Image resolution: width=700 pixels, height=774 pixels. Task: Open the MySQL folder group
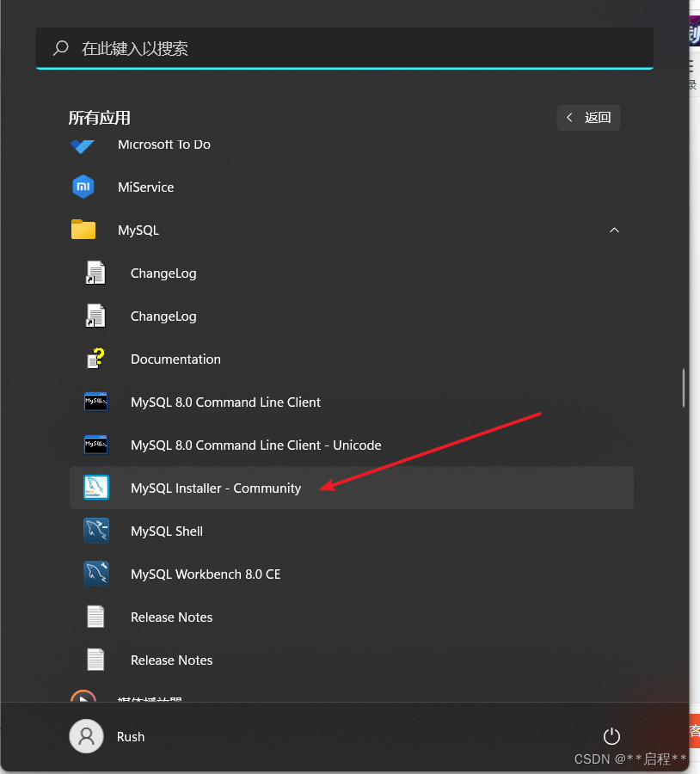pyautogui.click(x=138, y=230)
